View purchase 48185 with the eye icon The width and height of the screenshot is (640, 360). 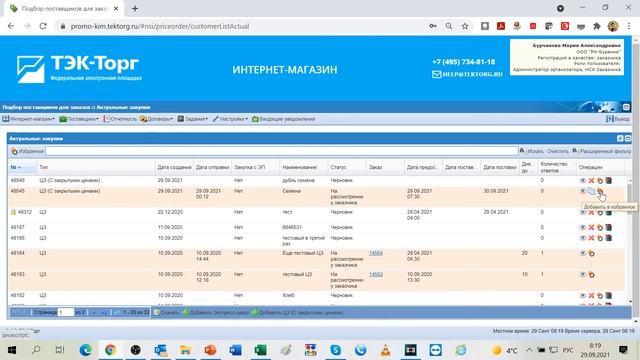tap(582, 238)
